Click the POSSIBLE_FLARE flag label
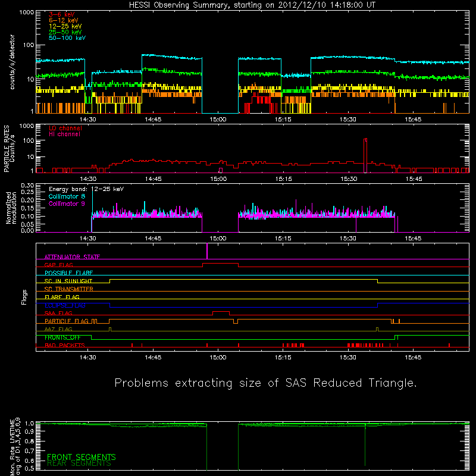The image size is (476, 476). pyautogui.click(x=68, y=273)
